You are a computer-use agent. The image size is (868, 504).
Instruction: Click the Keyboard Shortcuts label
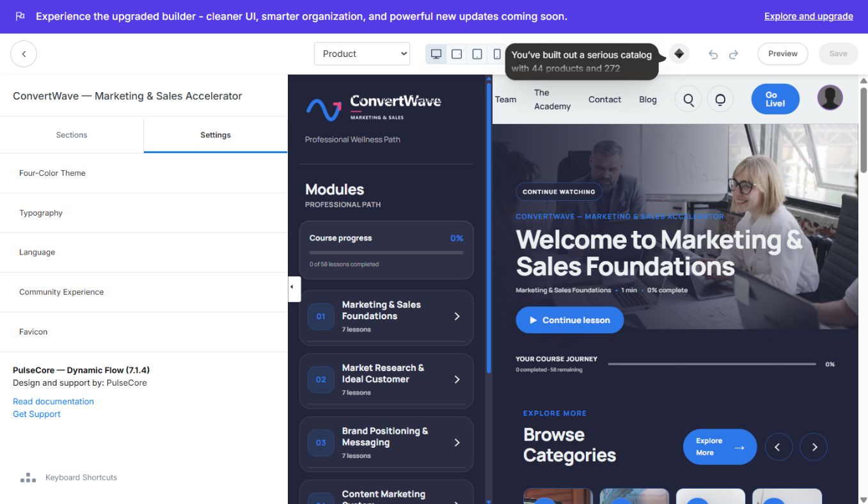(81, 478)
